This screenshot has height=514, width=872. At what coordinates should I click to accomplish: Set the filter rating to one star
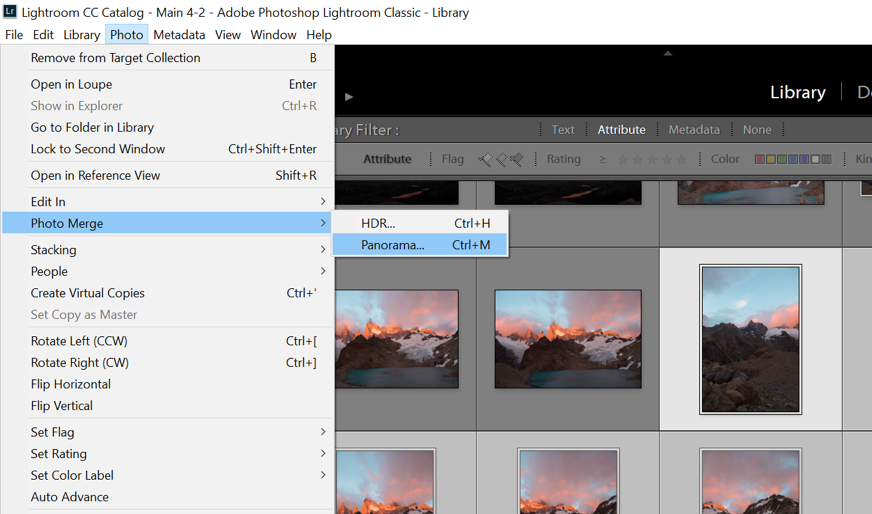coord(623,160)
